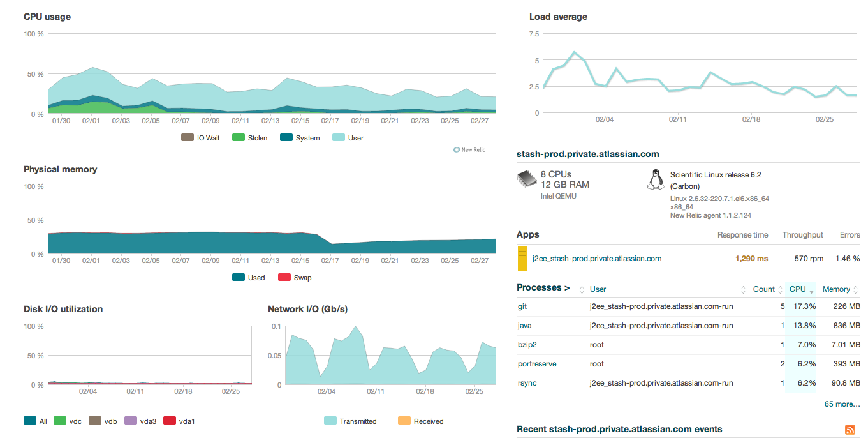Click the Linux penguin icon
868x438 pixels.
pos(655,179)
